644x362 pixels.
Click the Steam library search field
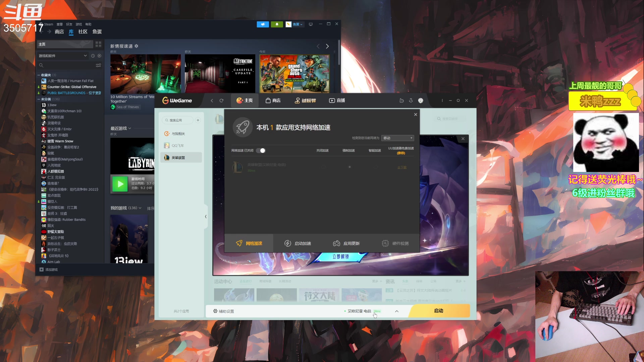[x=66, y=65]
